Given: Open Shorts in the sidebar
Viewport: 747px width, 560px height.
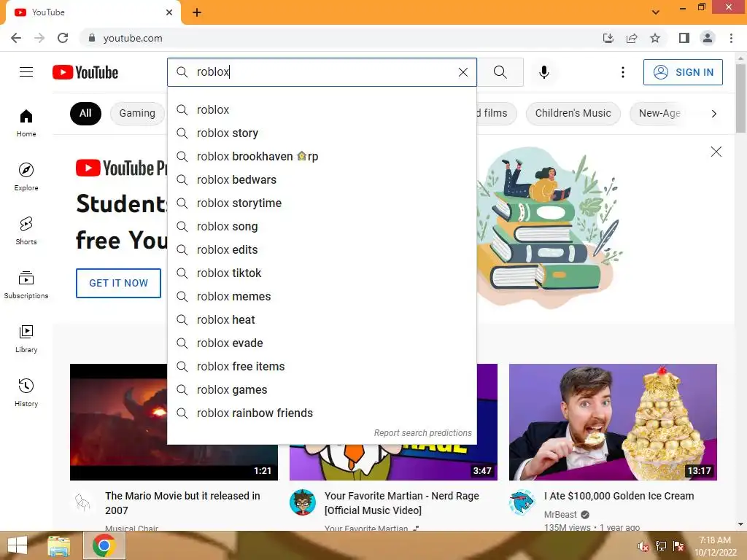Looking at the screenshot, I should 26,231.
